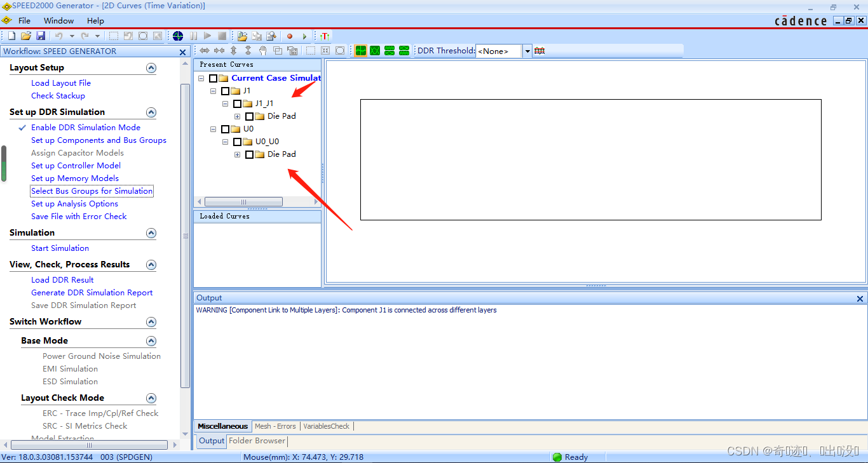
Task: Click the red record dot icon
Action: 290,36
